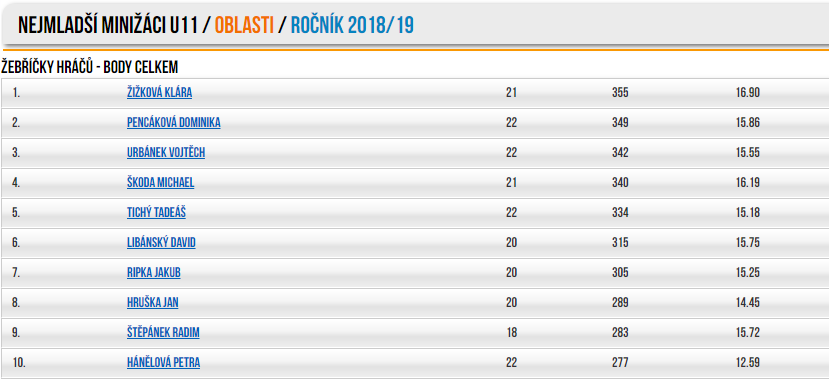Open Hánělová Petra player profile
Viewport: 829px width, 379px height.
click(163, 363)
